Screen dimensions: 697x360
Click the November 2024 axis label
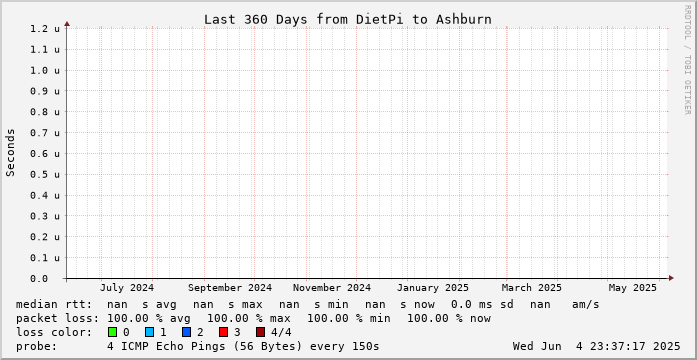tap(332, 288)
